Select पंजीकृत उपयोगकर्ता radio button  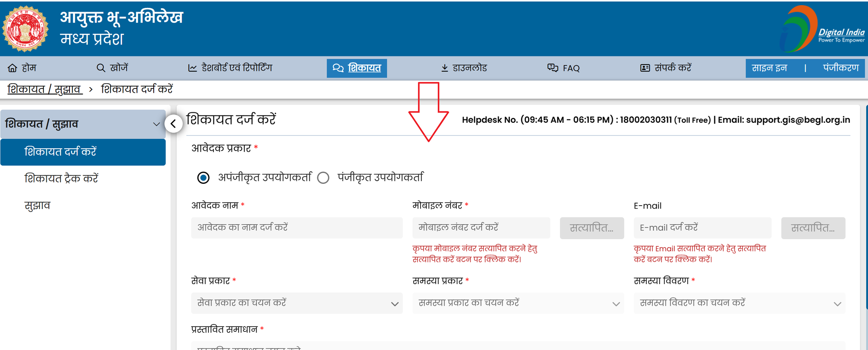[323, 178]
